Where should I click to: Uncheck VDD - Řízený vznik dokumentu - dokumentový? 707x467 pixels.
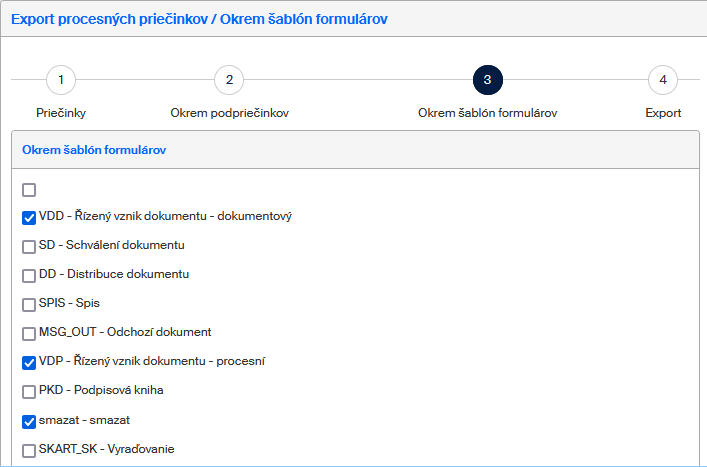click(29, 217)
